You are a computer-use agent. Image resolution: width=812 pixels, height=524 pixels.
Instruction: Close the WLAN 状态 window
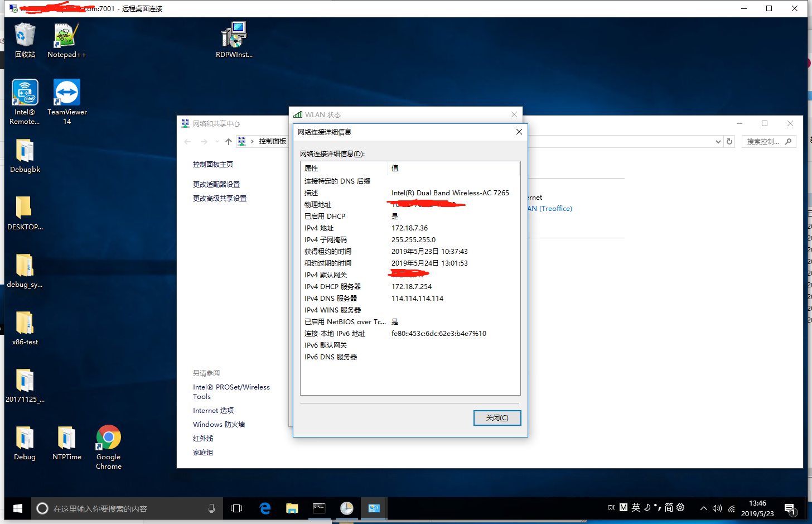pos(514,114)
